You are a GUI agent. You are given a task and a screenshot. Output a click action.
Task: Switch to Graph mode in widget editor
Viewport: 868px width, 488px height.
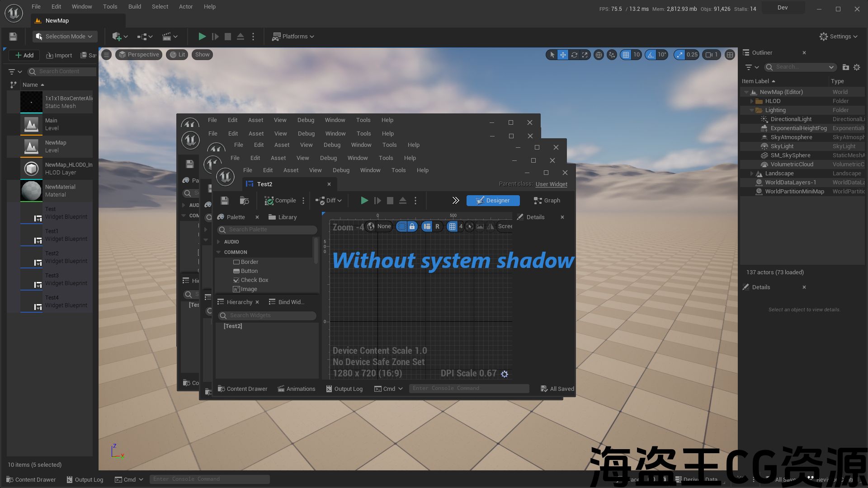pyautogui.click(x=547, y=201)
